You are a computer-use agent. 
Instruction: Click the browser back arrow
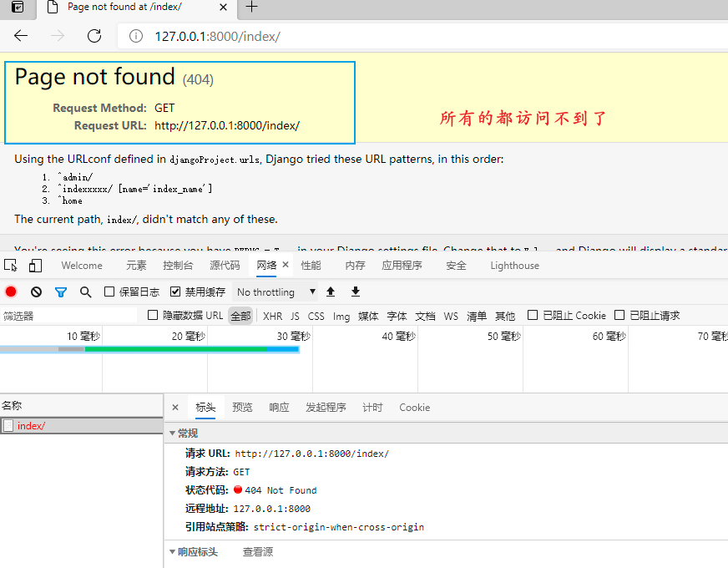(21, 36)
